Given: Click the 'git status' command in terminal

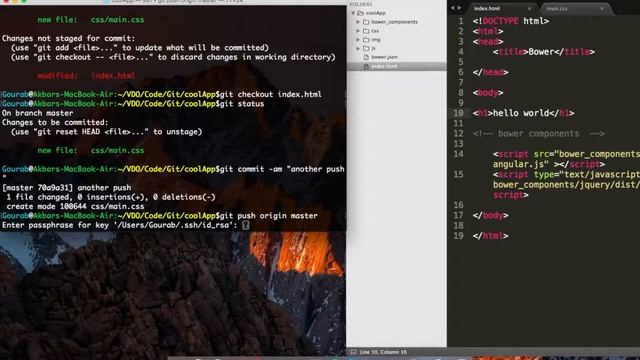Looking at the screenshot, I should click(242, 104).
